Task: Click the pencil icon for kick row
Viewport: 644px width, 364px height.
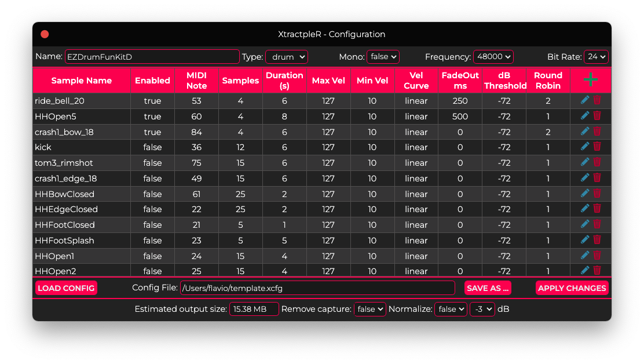Action: tap(585, 147)
